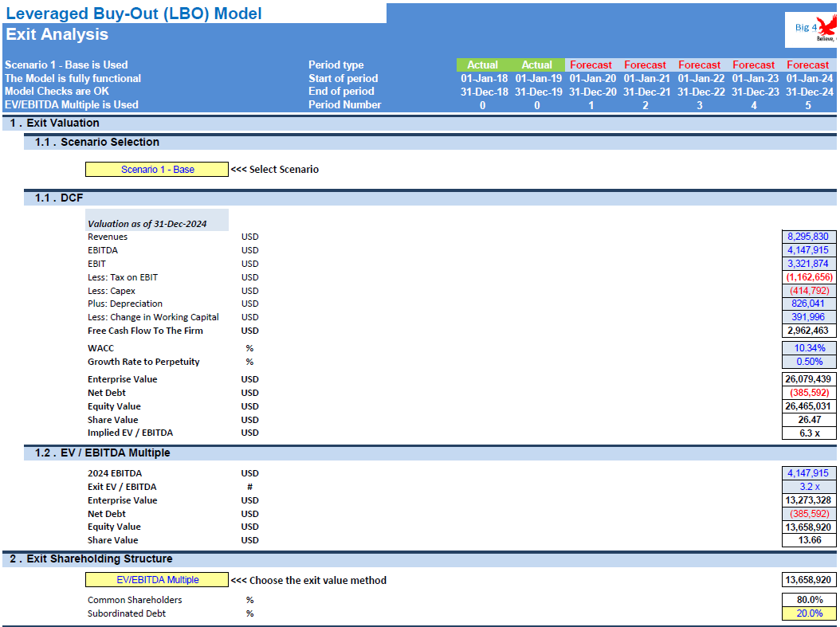Click the Exit Analysis sheet heading

point(57,34)
